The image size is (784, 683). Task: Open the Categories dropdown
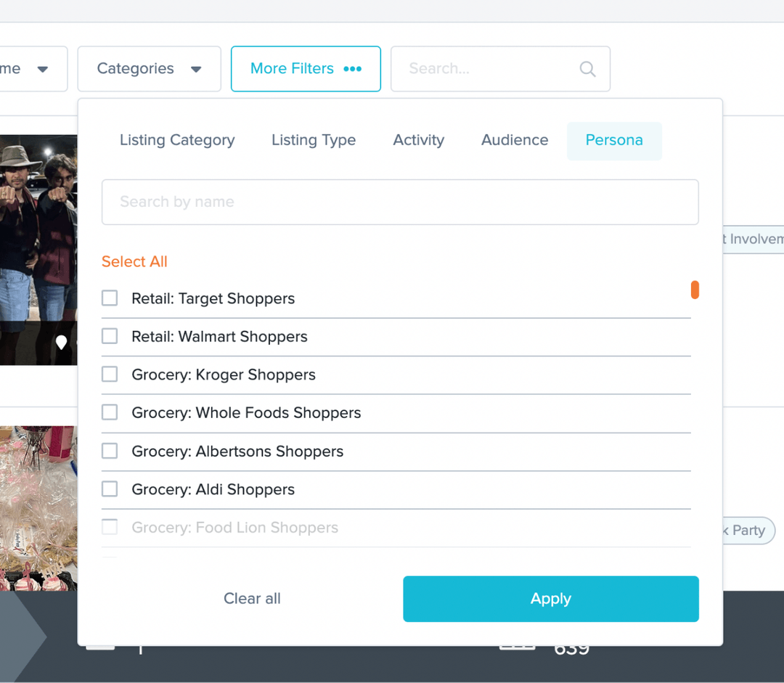click(x=148, y=68)
